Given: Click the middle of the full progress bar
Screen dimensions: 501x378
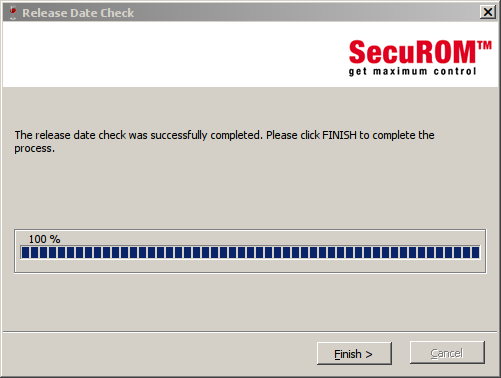Looking at the screenshot, I should click(250, 252).
